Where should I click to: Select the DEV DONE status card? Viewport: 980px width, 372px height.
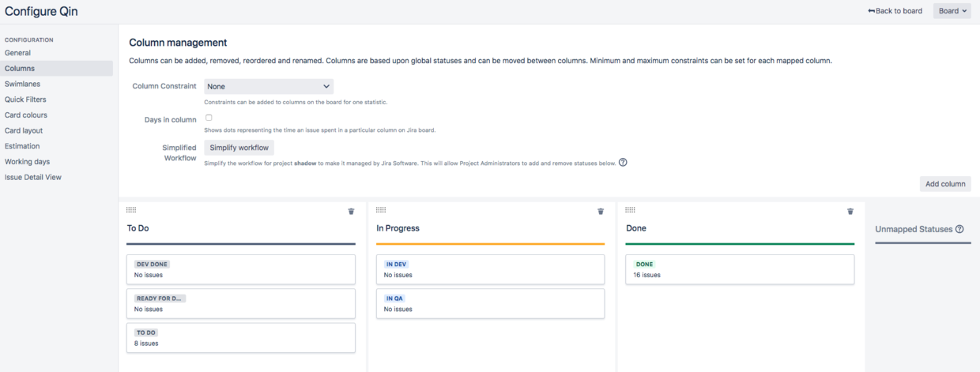click(x=241, y=269)
